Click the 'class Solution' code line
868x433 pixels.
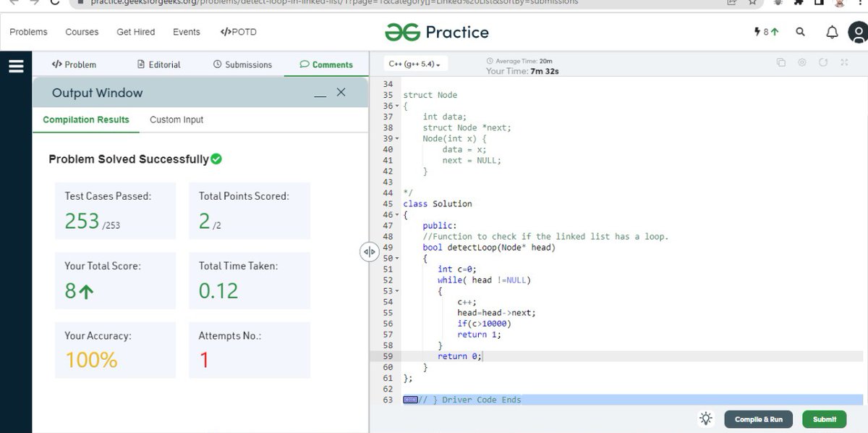(438, 204)
